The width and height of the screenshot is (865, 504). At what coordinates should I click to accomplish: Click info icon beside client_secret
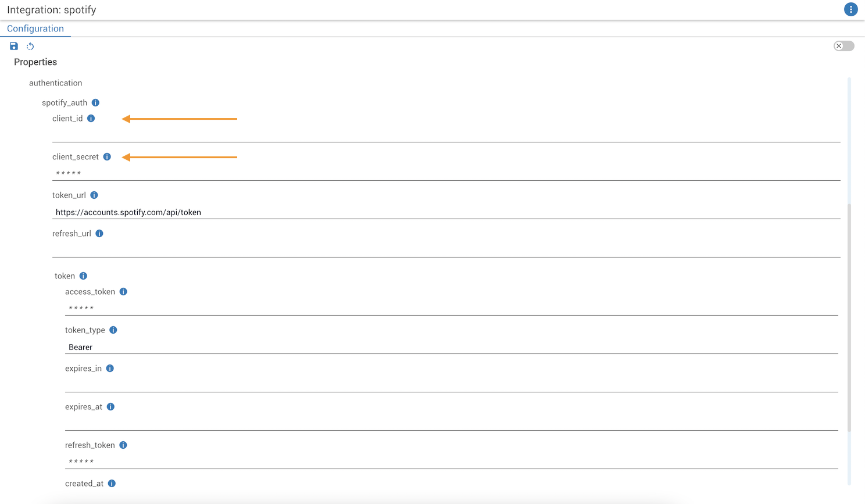[x=107, y=157]
